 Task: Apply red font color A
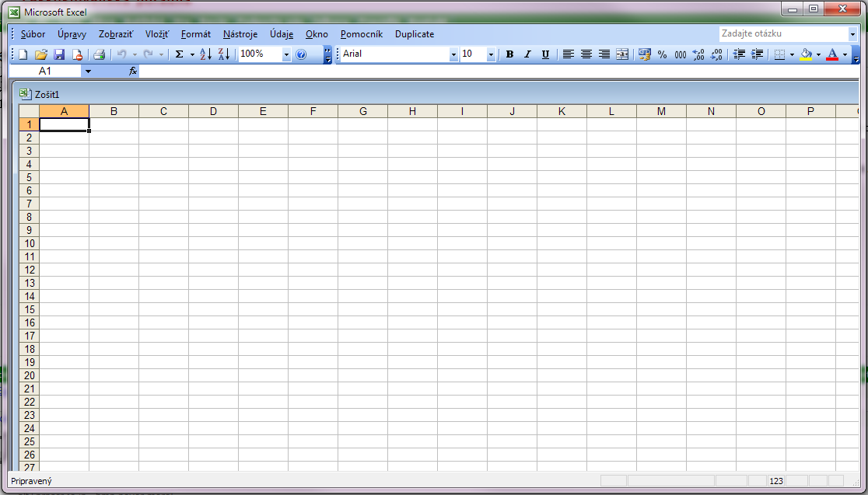coord(832,54)
